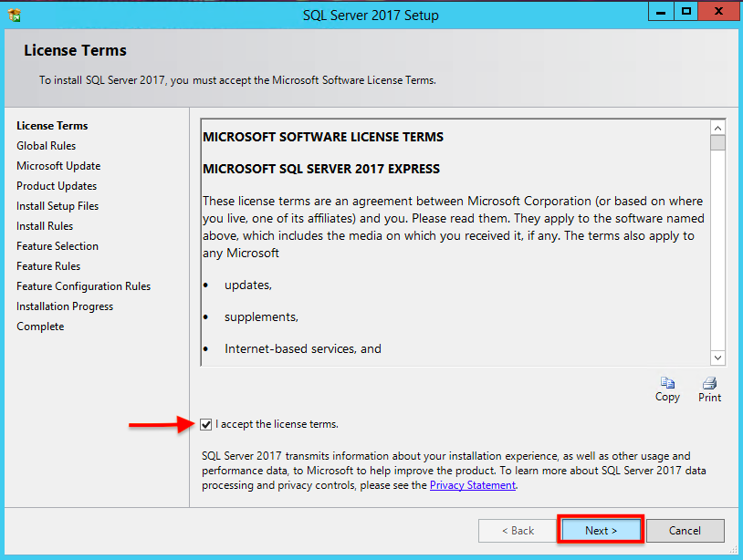743x560 pixels.
Task: Maximize the SQL Server 2017 Setup window
Action: pos(685,12)
